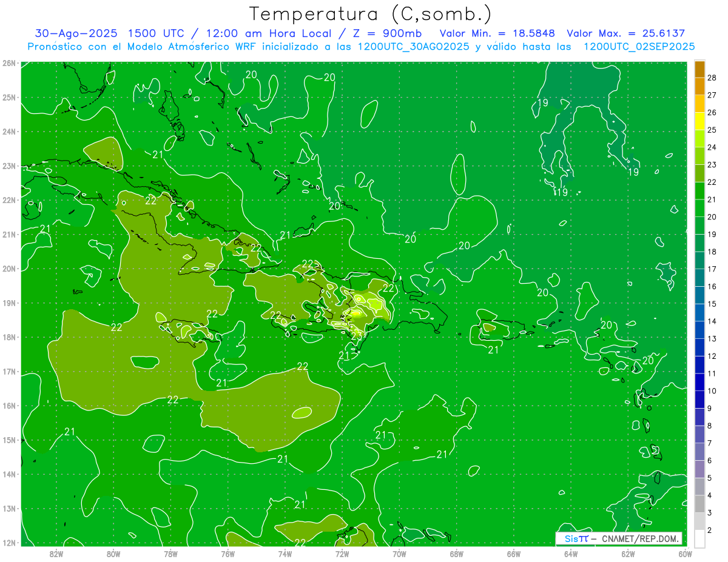Click the 24N latitude axis label

(x=8, y=132)
